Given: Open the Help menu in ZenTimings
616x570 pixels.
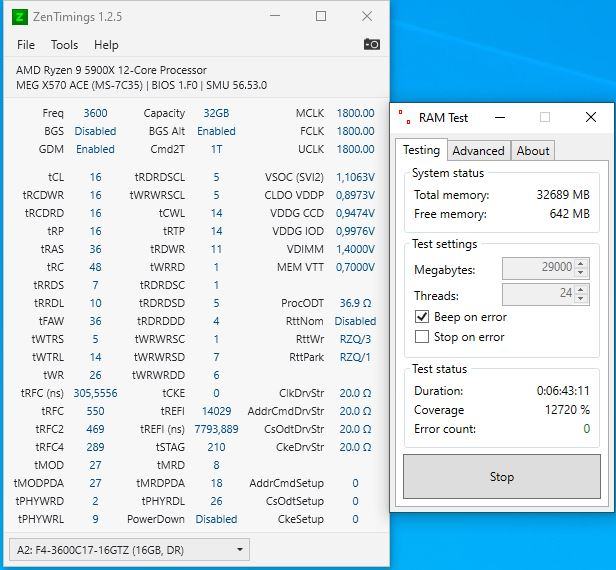Looking at the screenshot, I should [106, 45].
